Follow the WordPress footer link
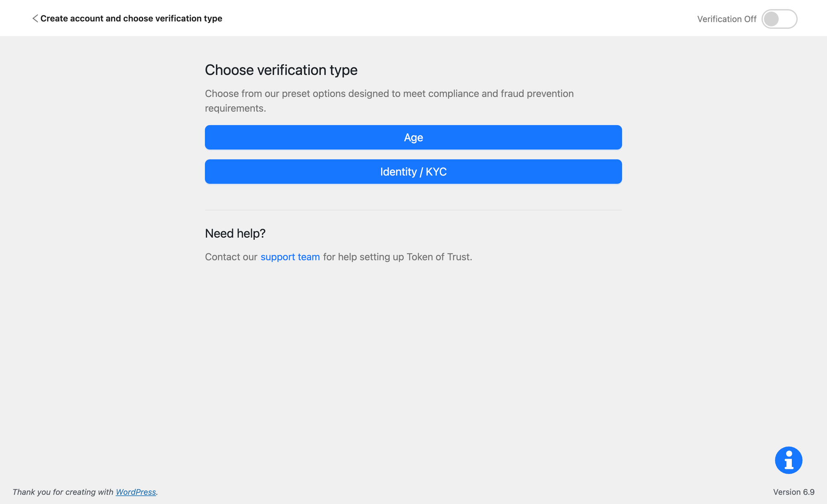 (136, 492)
